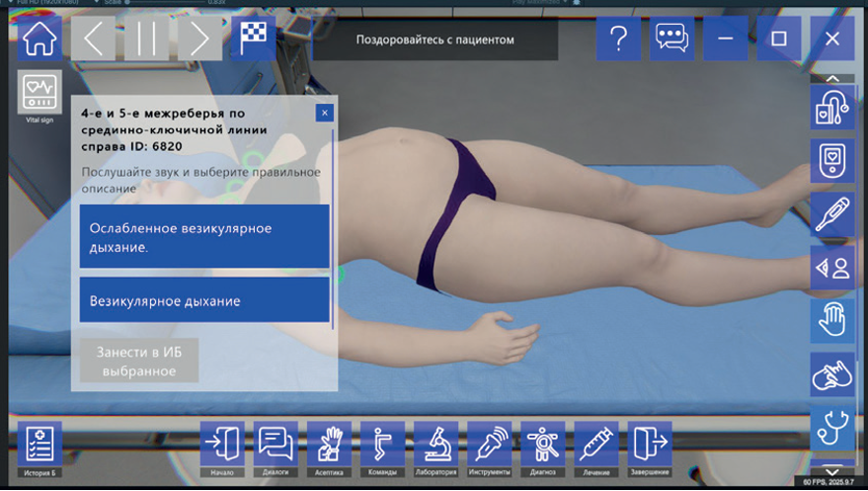Select the stethoscope auscultation tool

tap(832, 428)
